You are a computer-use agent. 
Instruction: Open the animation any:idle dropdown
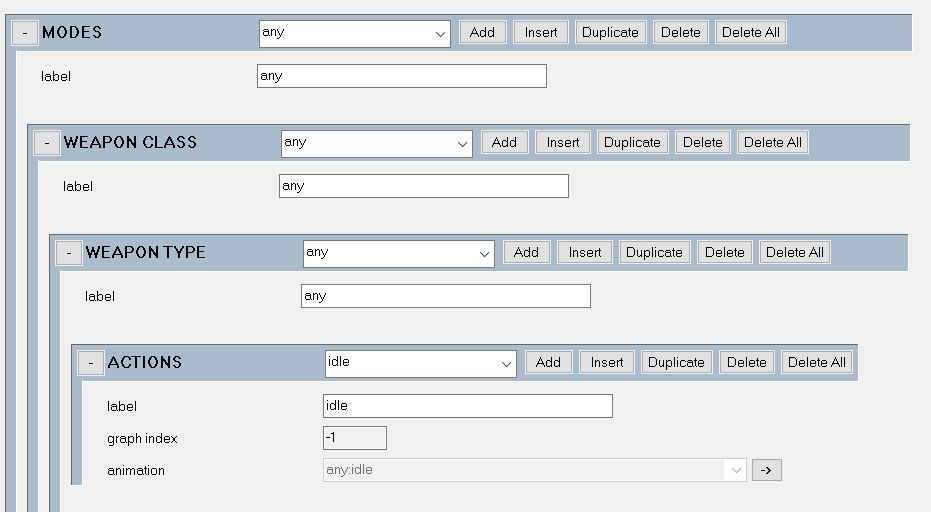tap(534, 470)
